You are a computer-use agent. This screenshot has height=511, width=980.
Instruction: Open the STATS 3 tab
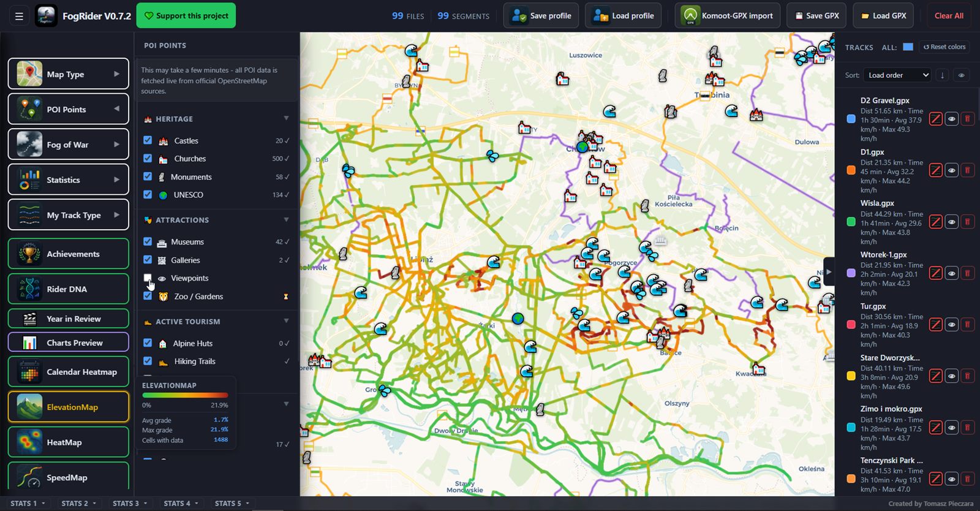[x=130, y=503]
